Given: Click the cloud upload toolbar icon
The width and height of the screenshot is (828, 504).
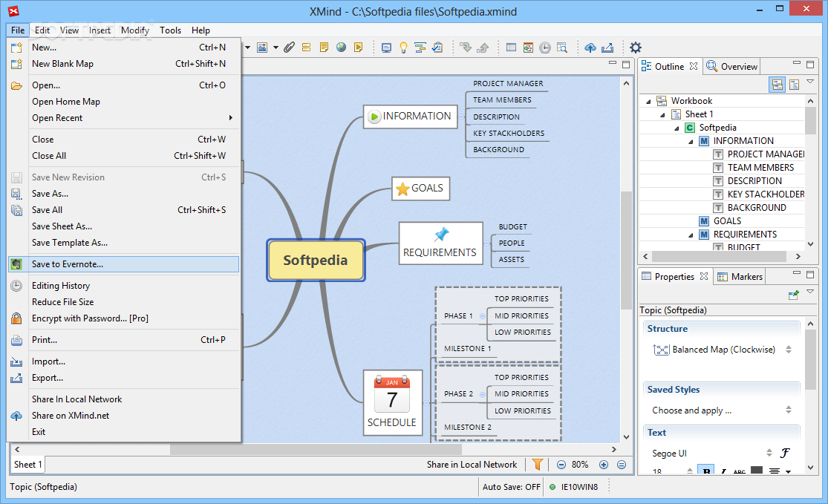Looking at the screenshot, I should coord(590,48).
